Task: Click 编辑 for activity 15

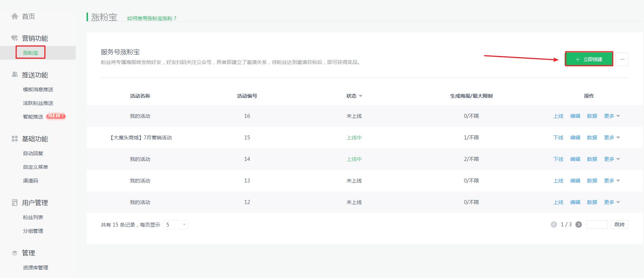Action: pos(575,138)
